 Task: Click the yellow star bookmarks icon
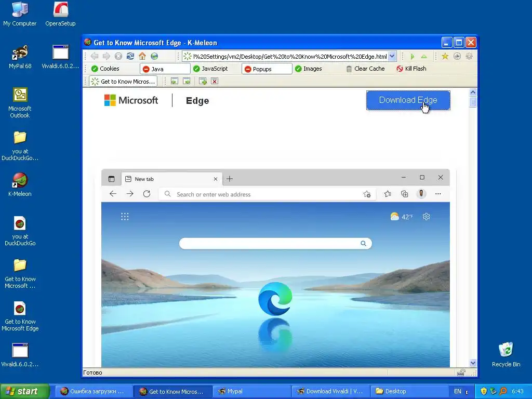coord(445,56)
